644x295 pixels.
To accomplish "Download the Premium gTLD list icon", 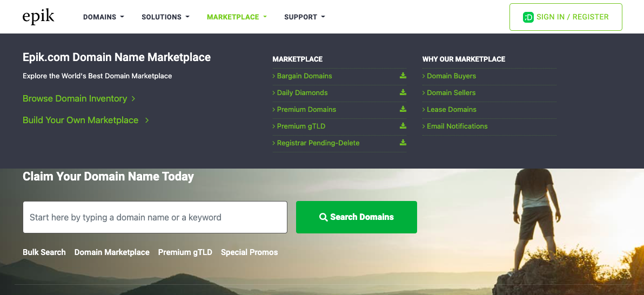I will click(403, 126).
